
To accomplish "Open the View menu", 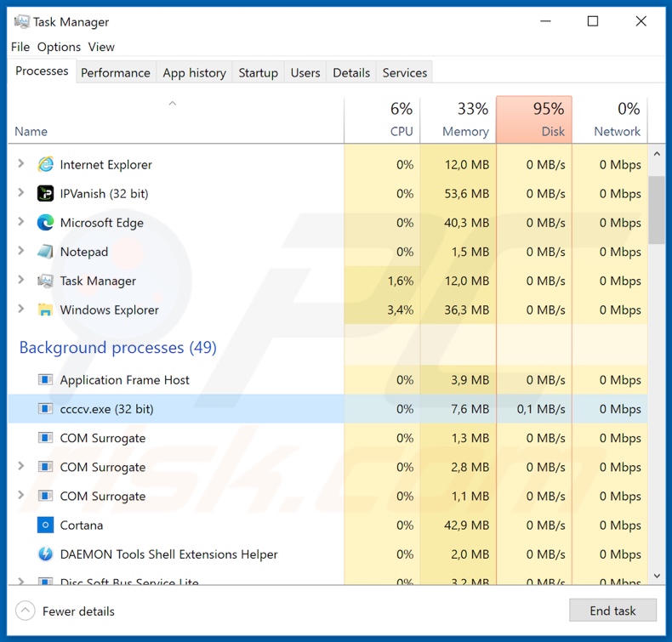I will tap(101, 47).
